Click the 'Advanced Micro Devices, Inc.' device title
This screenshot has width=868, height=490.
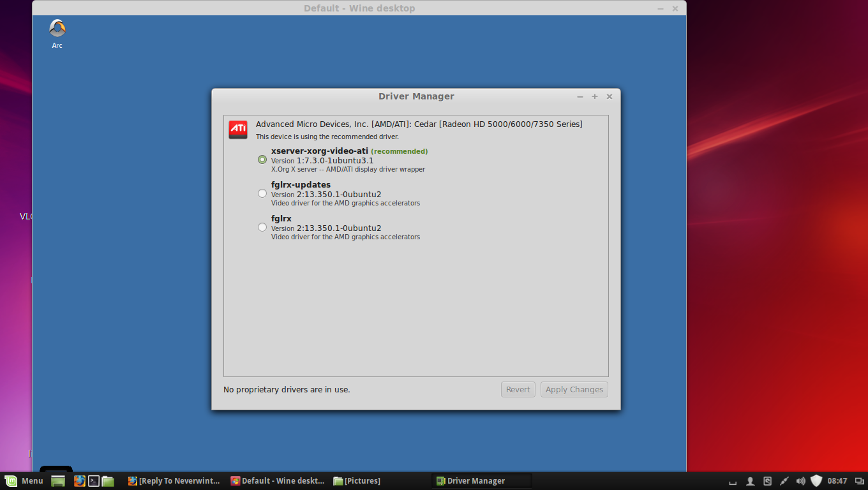coord(419,124)
